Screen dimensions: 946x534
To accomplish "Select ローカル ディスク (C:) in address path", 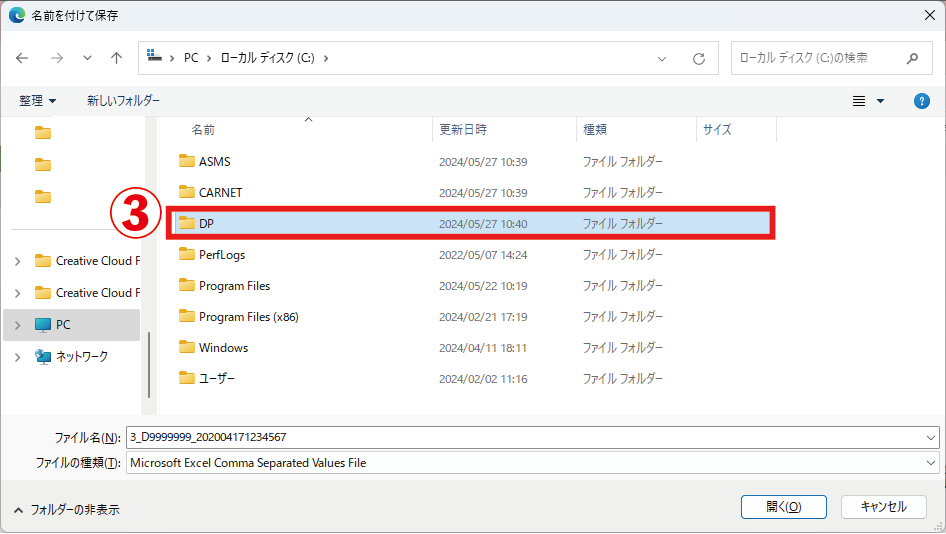I will tap(267, 58).
